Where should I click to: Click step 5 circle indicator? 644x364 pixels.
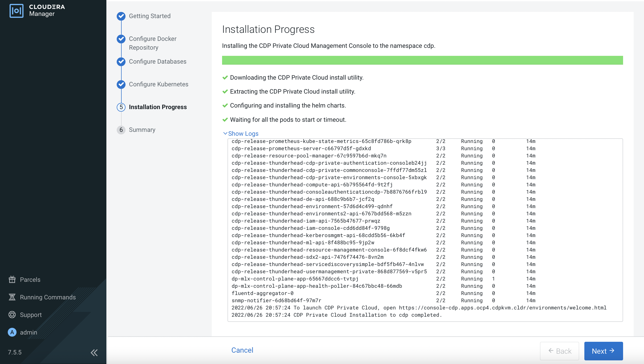pyautogui.click(x=121, y=107)
